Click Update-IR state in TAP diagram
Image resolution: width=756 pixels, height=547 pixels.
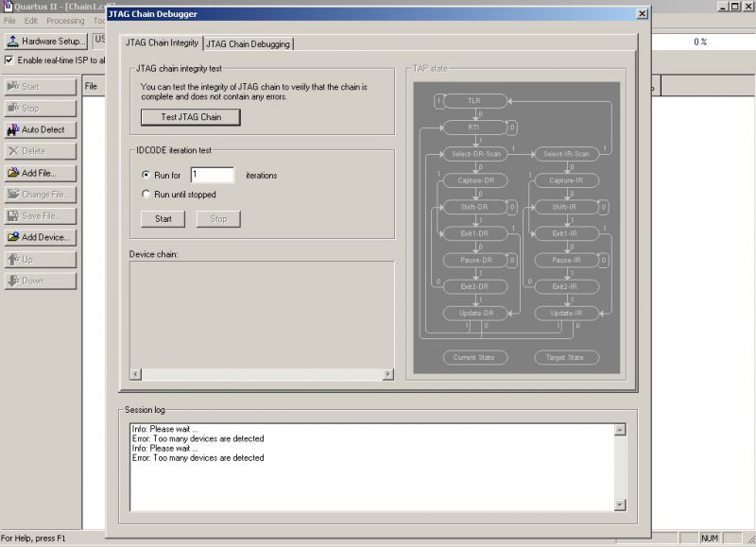pos(566,313)
